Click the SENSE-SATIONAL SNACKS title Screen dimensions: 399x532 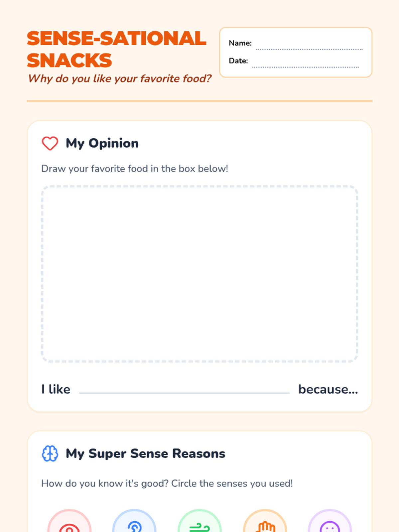116,49
